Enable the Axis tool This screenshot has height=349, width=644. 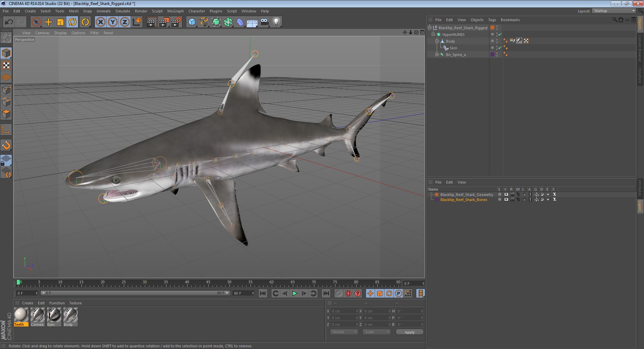(x=6, y=130)
